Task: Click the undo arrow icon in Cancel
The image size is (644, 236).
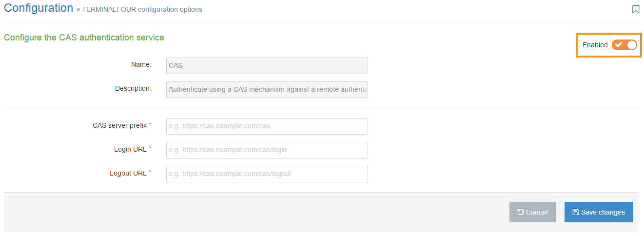Action: click(x=521, y=212)
